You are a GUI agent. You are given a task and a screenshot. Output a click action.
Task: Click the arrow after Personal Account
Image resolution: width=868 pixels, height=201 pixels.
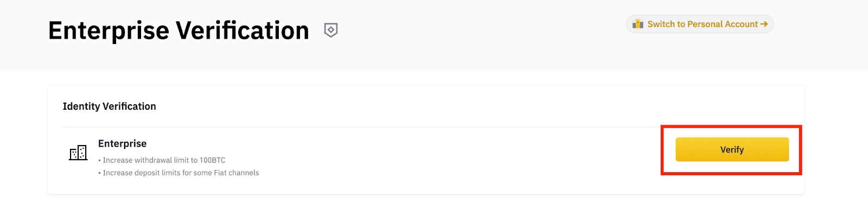pos(764,24)
